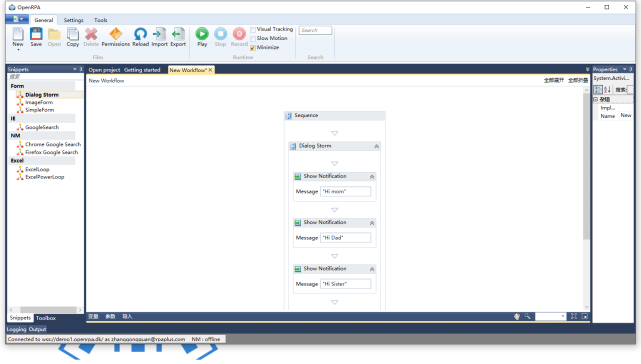The height and width of the screenshot is (364, 641).
Task: Click the Export icon
Action: pos(178,34)
